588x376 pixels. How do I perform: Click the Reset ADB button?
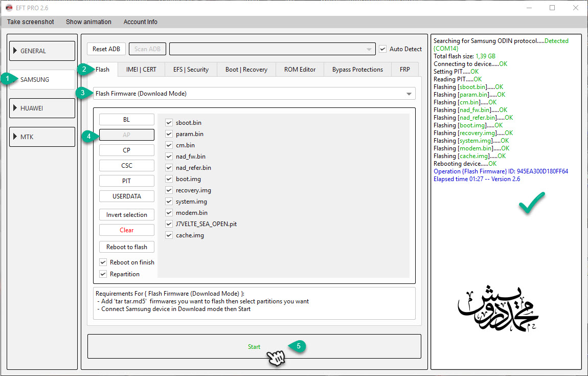pos(106,49)
